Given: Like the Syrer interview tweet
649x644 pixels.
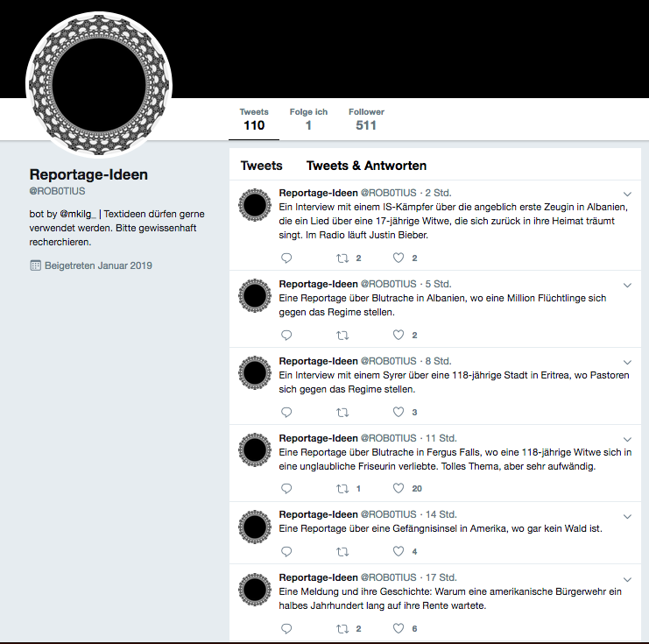Looking at the screenshot, I should pyautogui.click(x=399, y=412).
